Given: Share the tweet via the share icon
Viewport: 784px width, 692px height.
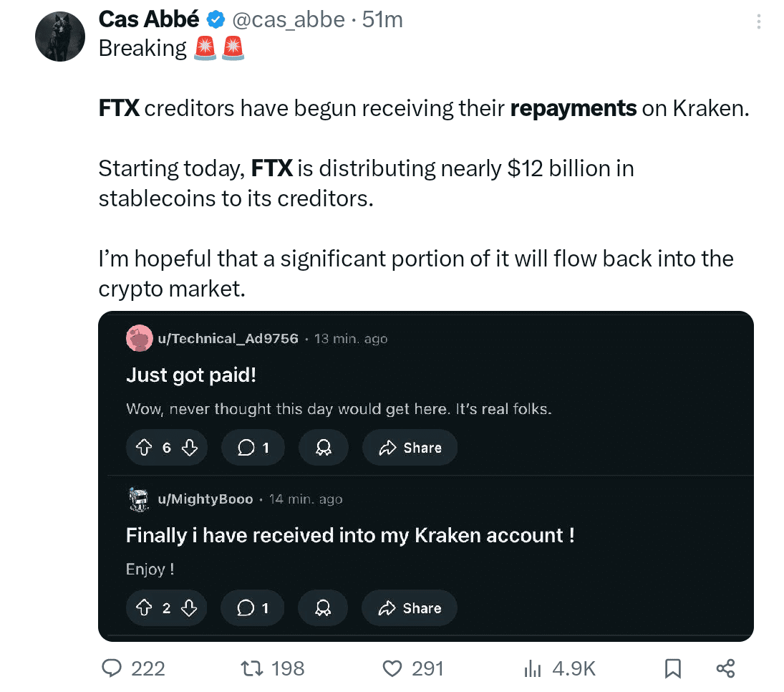Looking at the screenshot, I should tap(725, 668).
